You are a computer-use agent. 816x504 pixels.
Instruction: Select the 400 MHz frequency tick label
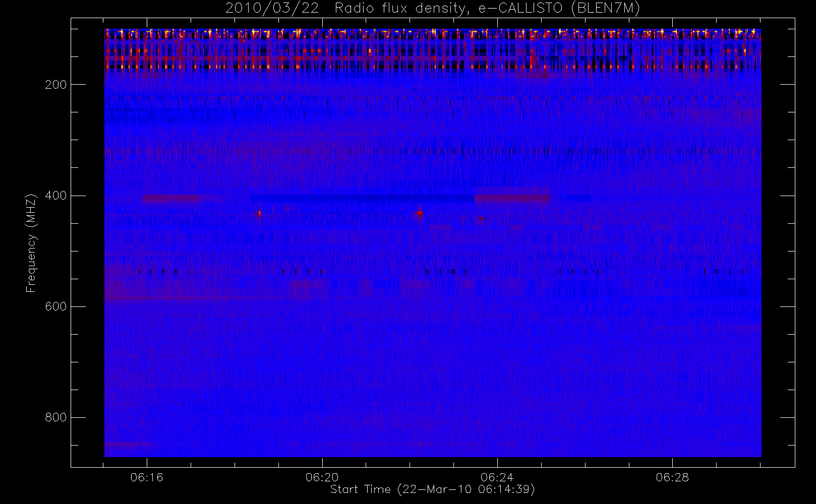point(55,196)
